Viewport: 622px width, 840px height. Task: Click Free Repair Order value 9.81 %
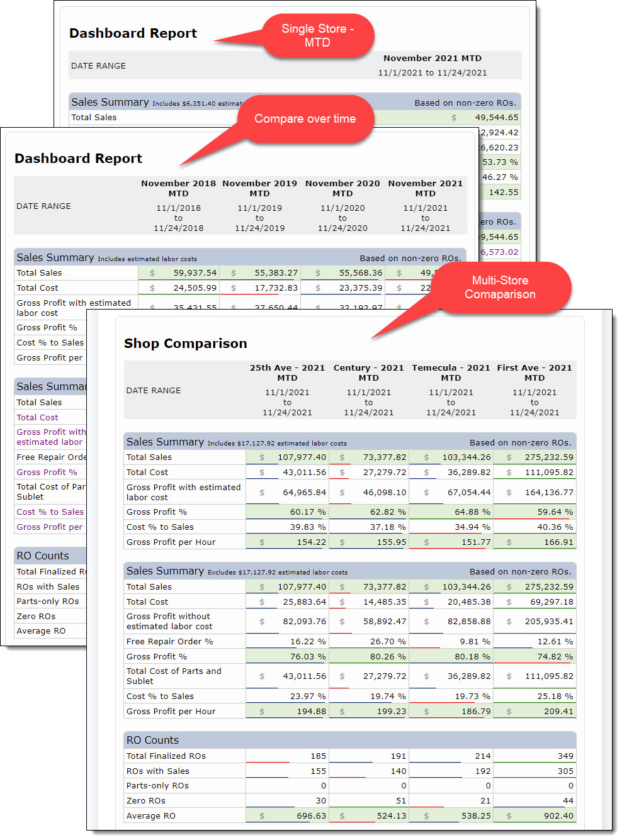click(x=475, y=642)
